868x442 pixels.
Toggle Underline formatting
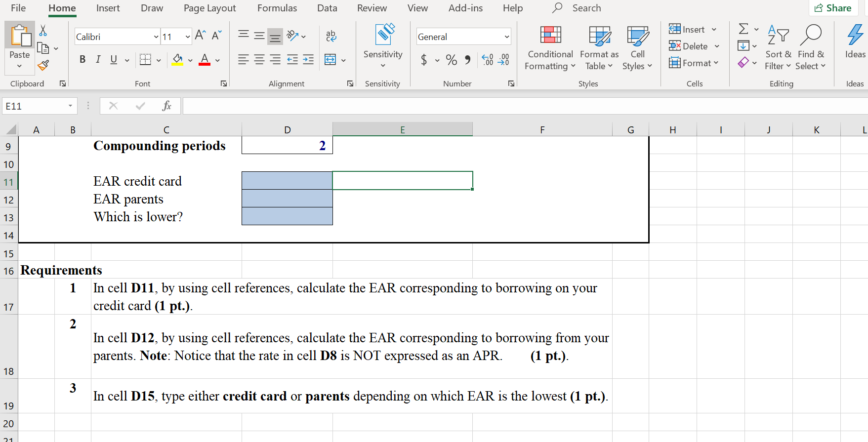click(114, 60)
